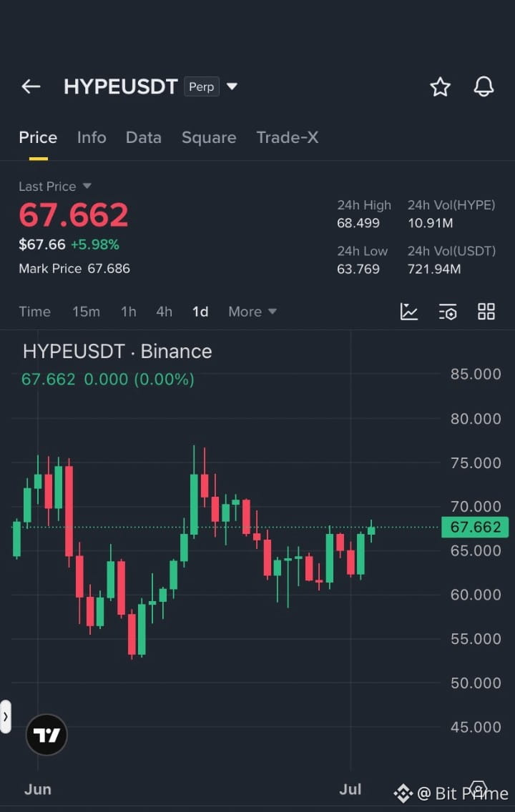This screenshot has width=515, height=812.
Task: Tap the 24h Vol(HYPE) value 10.91M
Action: pos(430,223)
